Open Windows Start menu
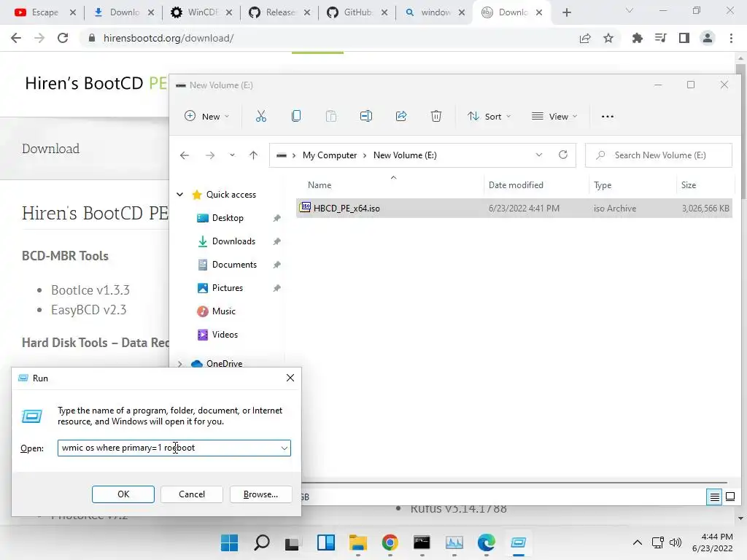This screenshot has width=747, height=560. point(229,542)
